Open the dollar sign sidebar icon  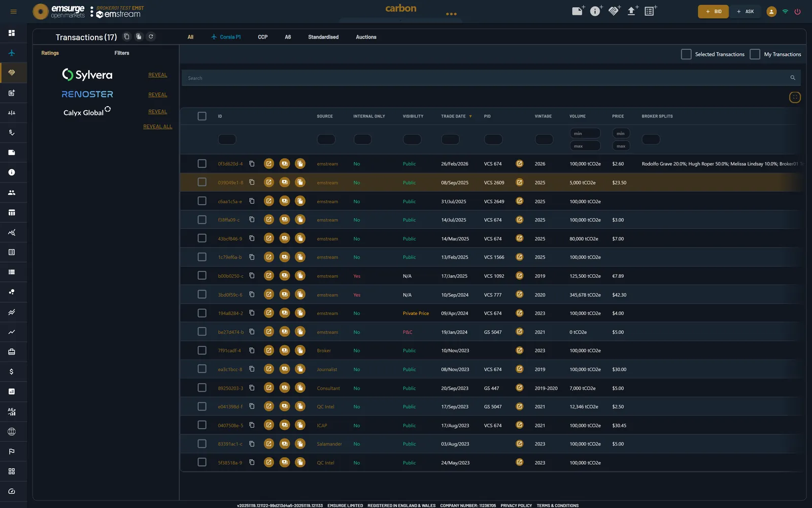(x=12, y=372)
